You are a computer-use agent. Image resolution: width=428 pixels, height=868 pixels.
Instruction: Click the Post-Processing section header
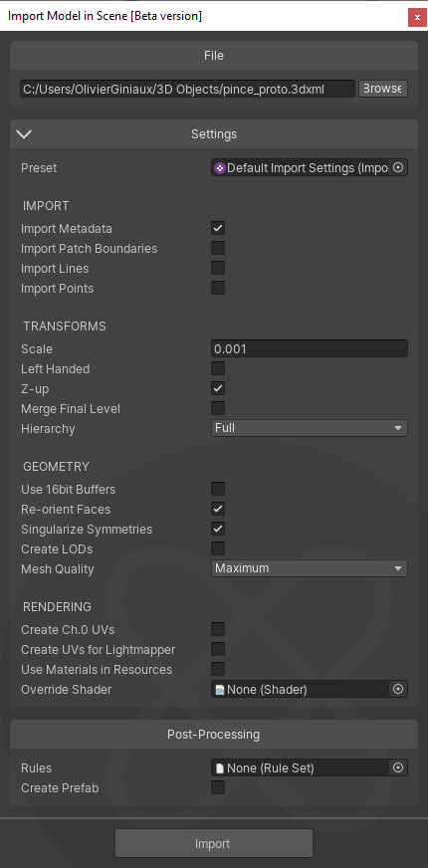214,735
